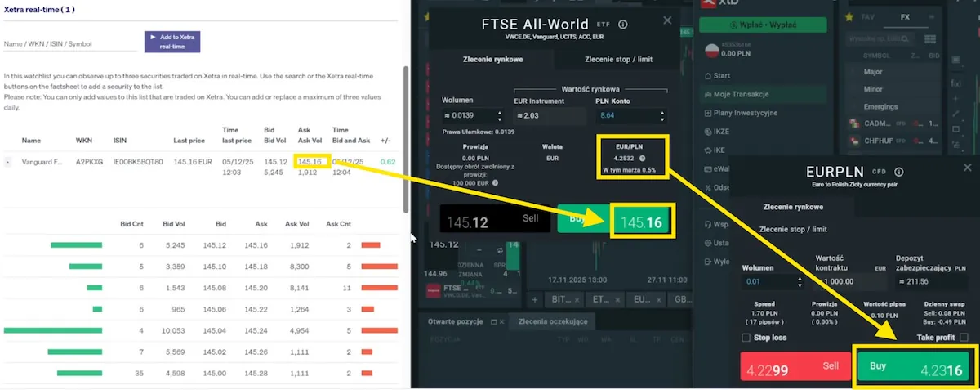The image size is (980, 390).
Task: Switch to Zlecenie stop / limit tab
Action: 617,60
